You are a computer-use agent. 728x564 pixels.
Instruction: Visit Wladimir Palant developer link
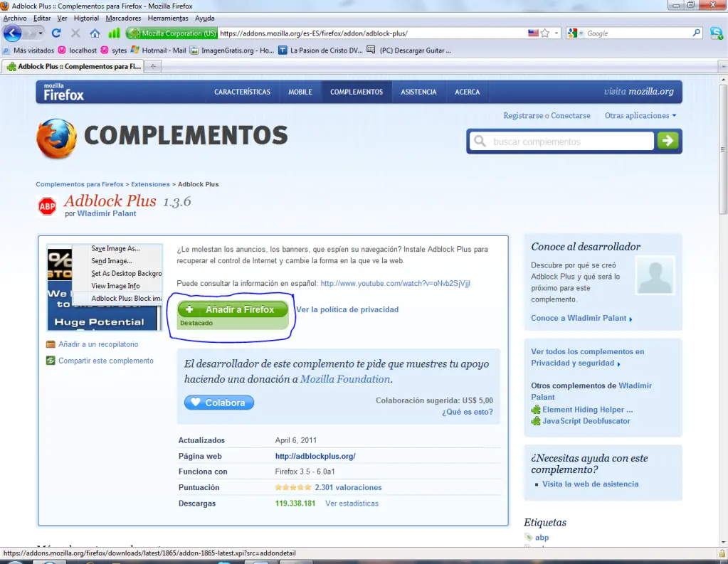coord(106,213)
